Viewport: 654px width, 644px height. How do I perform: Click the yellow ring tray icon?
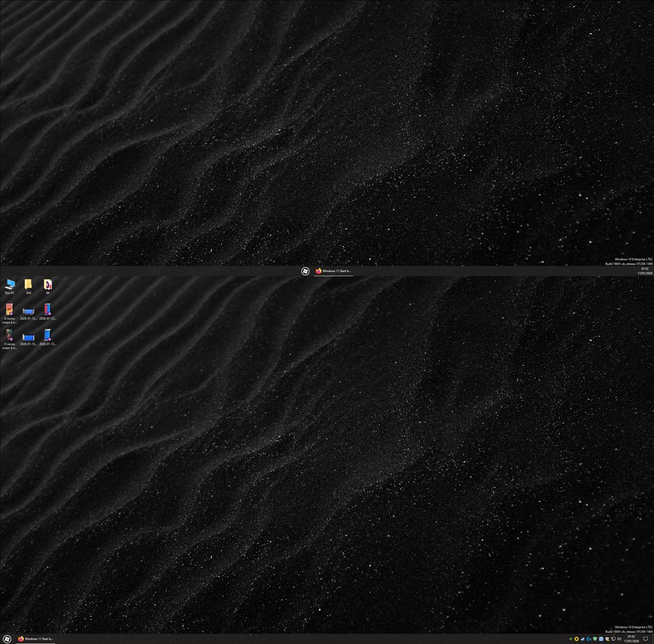(576, 639)
